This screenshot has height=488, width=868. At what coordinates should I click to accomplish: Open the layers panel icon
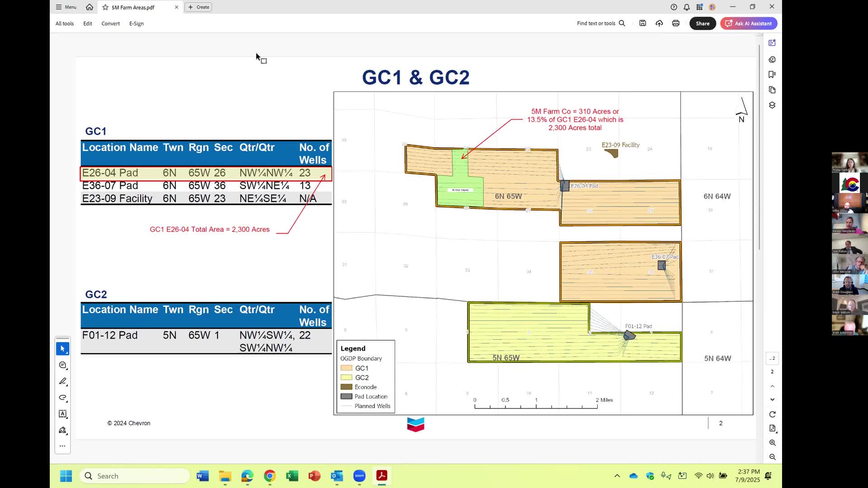772,105
